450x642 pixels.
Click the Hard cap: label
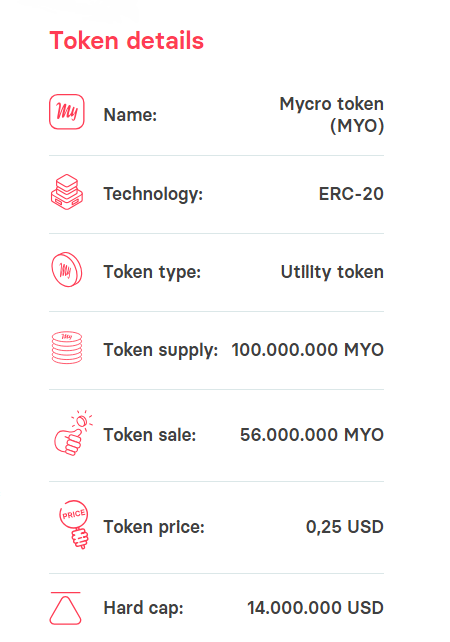tap(143, 608)
